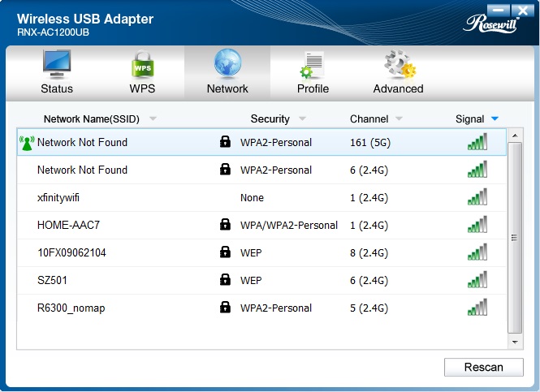The image size is (540, 392).
Task: Select Network Not Found on channel 6
Action: click(261, 170)
